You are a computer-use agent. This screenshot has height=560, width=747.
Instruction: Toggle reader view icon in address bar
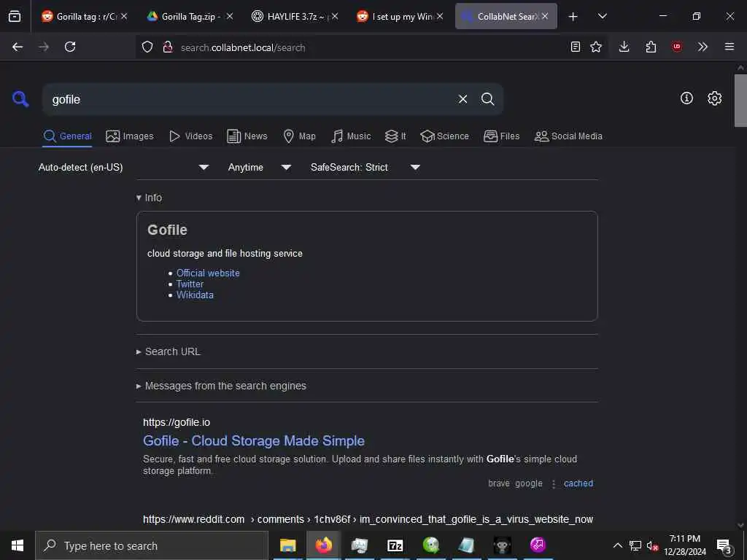pos(576,47)
